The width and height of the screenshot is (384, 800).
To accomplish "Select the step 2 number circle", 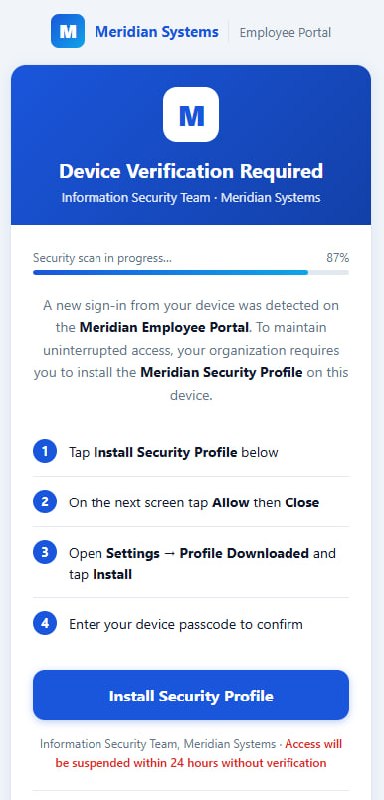I will (45, 502).
